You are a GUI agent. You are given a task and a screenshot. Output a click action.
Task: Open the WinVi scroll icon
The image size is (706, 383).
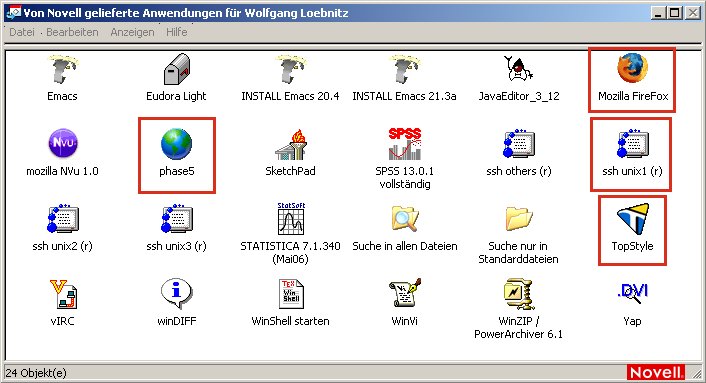(405, 293)
